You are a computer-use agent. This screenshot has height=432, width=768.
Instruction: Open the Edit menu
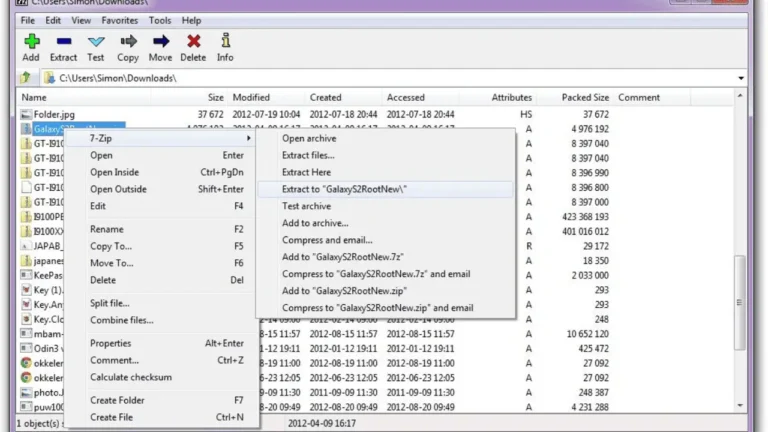coord(53,21)
